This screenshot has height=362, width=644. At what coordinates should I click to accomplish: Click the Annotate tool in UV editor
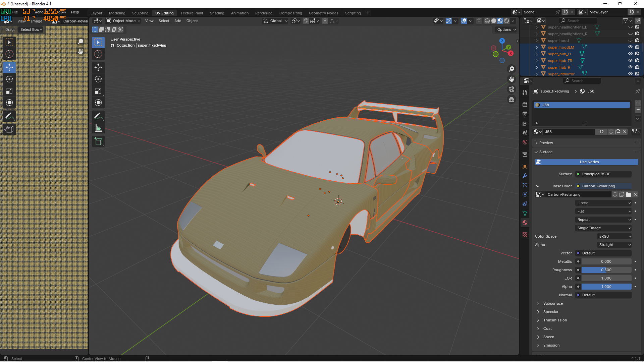coord(9,116)
